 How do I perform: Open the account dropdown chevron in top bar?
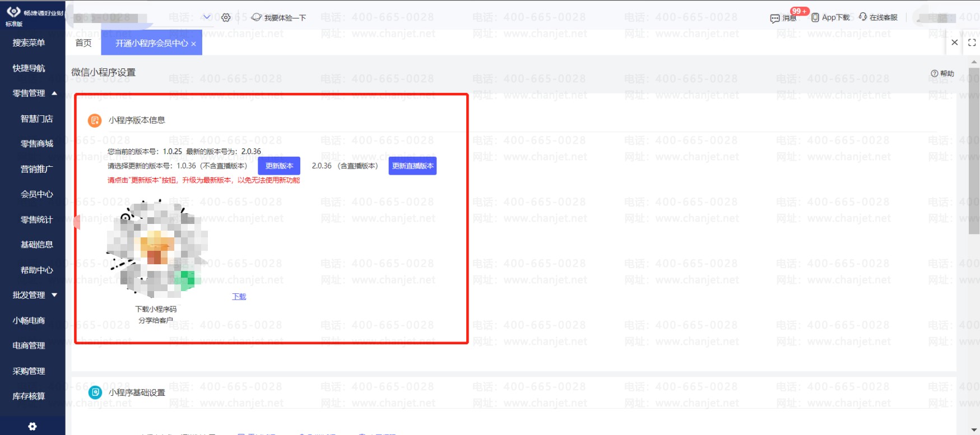[x=207, y=17]
